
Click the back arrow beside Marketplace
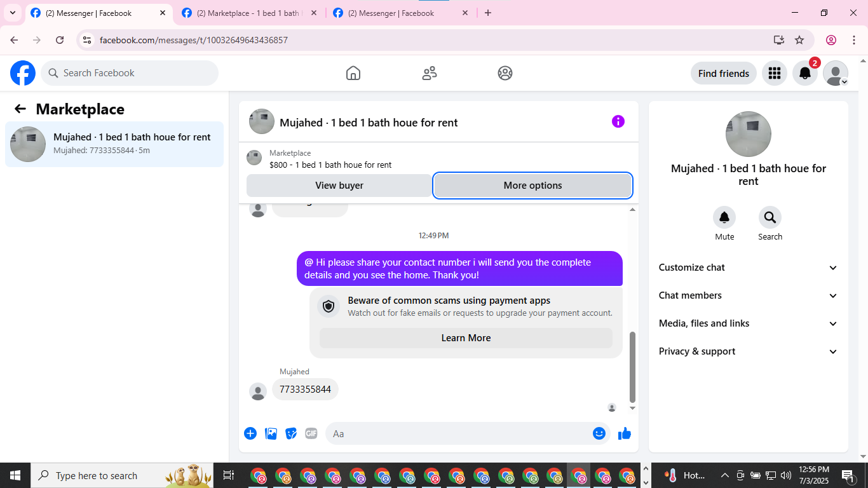coord(20,109)
